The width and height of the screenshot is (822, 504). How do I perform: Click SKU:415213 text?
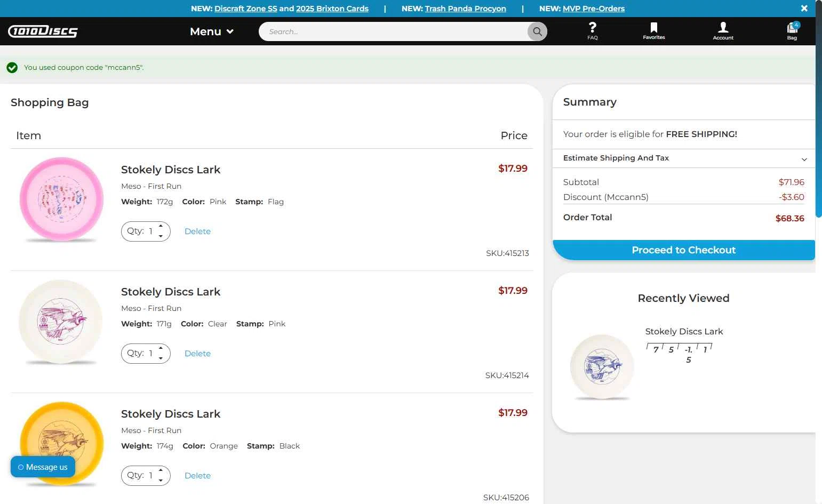click(x=507, y=253)
